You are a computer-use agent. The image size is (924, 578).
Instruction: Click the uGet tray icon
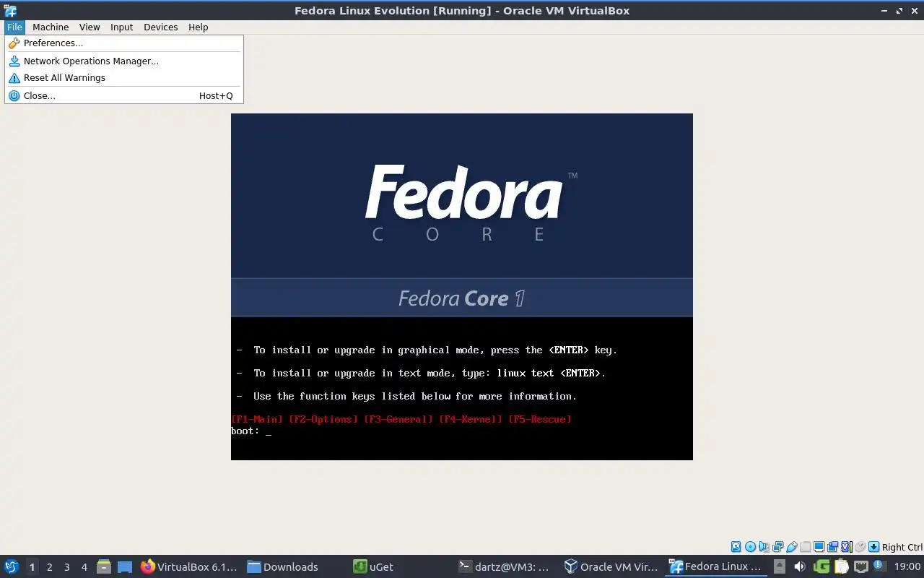tap(821, 566)
